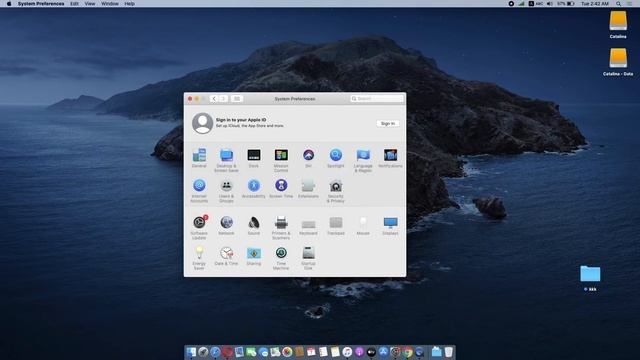Click the battery status in menu bar
Viewport: 640px width, 360px height.
pos(566,4)
